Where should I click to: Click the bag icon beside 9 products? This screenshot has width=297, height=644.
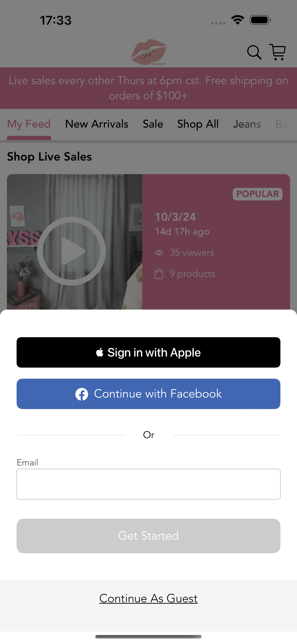tap(159, 274)
